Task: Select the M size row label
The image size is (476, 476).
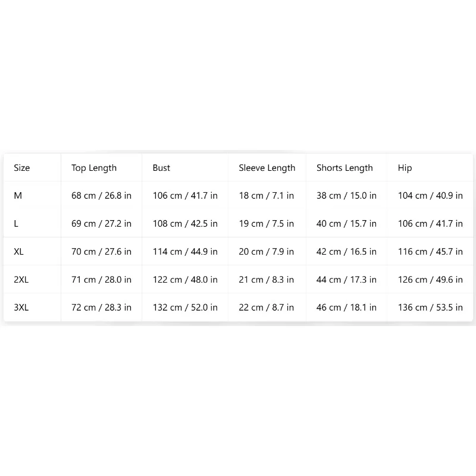Action: [x=18, y=196]
